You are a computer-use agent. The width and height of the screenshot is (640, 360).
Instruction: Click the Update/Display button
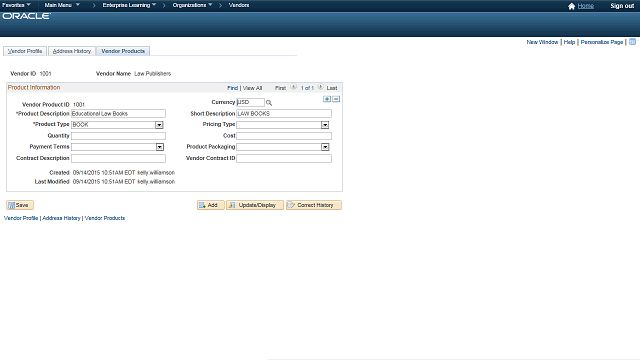click(x=255, y=205)
